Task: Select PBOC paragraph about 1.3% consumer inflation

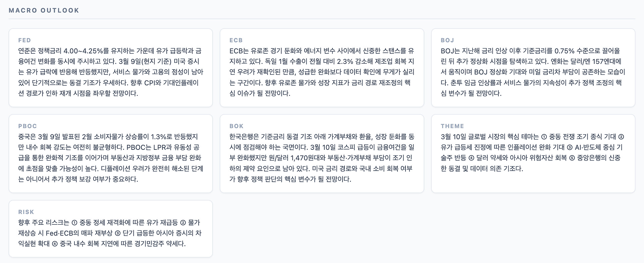Action: pyautogui.click(x=111, y=158)
